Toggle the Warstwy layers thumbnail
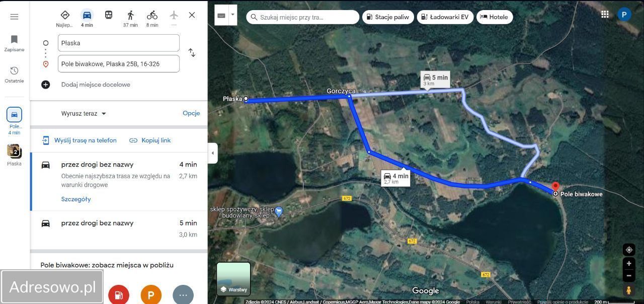 coord(233,279)
